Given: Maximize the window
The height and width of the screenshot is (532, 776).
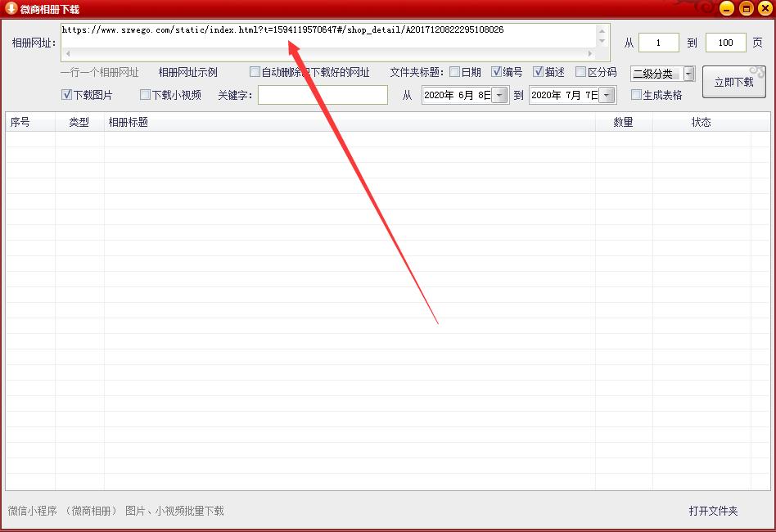Looking at the screenshot, I should [x=747, y=8].
